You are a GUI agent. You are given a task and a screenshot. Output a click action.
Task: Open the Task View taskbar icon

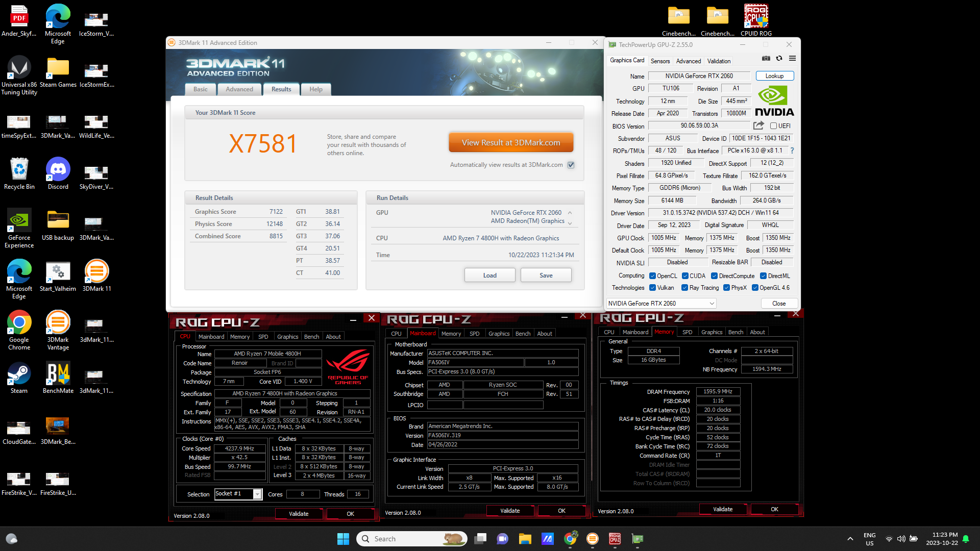coord(480,539)
